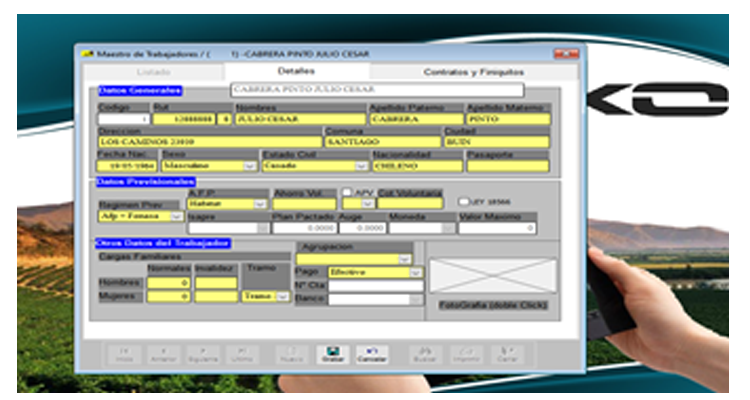Edit the Apellido Paterno field

tap(417, 119)
